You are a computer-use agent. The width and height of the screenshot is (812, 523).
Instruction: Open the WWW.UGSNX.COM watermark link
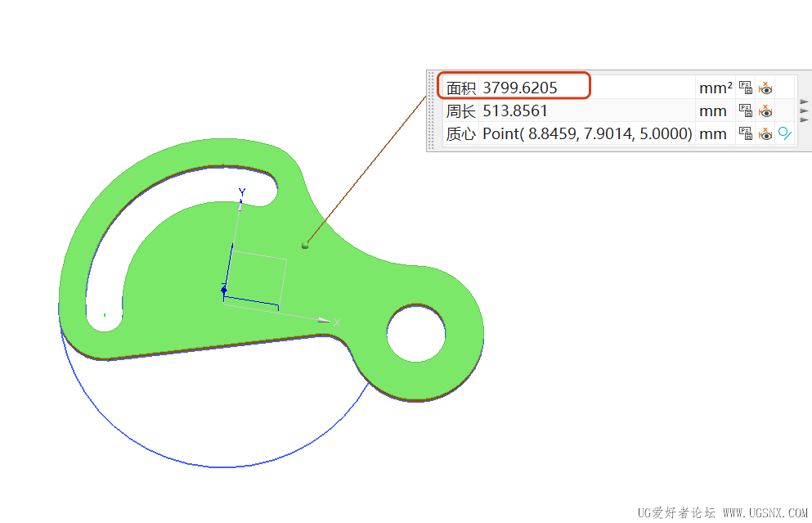tap(765, 512)
